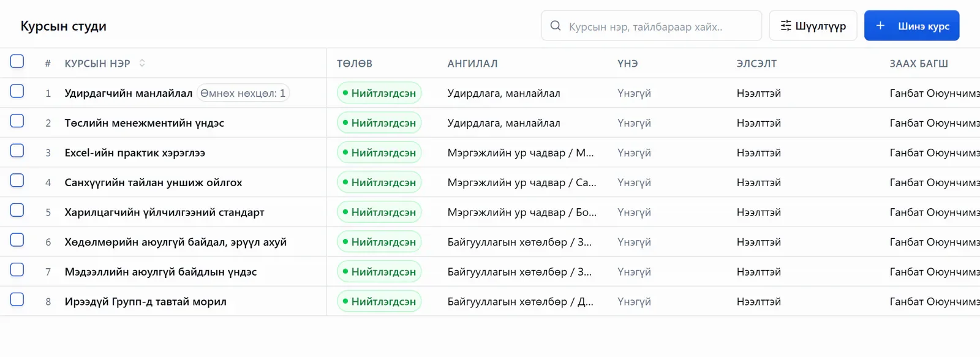Viewport: 980px width, 357px height.
Task: Click the ЗААХ БАГШ column header
Action: click(919, 64)
